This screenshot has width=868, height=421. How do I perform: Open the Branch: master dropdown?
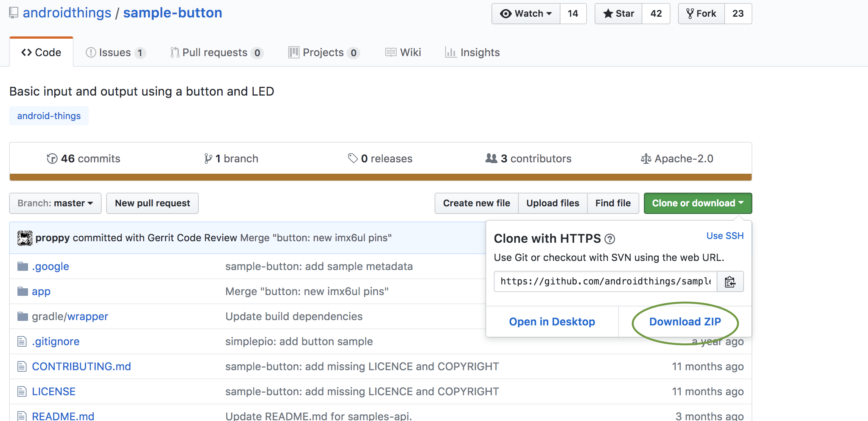click(55, 203)
